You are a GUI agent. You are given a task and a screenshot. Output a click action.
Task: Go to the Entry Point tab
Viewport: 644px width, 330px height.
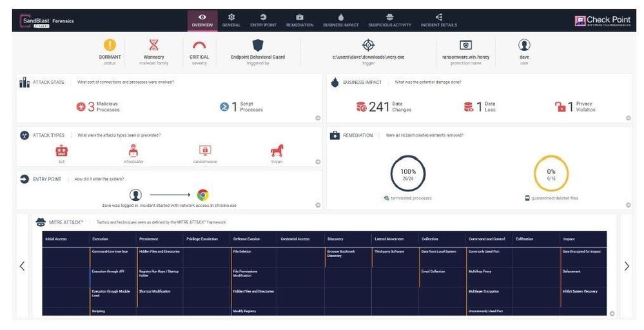coord(263,21)
